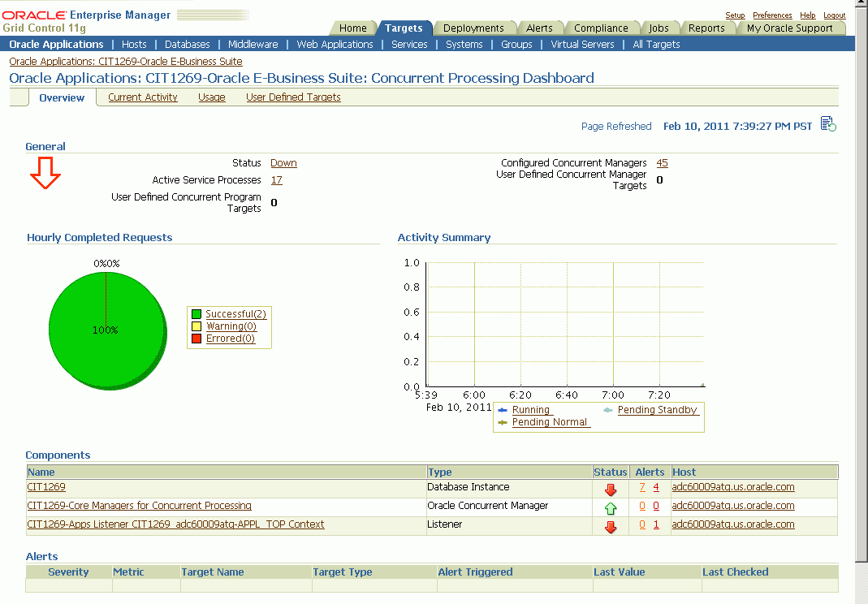The image size is (868, 604).
Task: Click the Hourly Completed Requests pie chart
Action: [107, 330]
